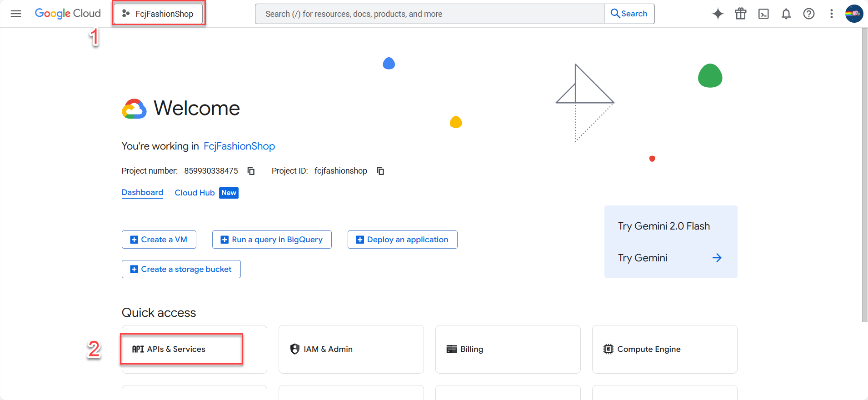Open the FcjFashionShop project name link
868x400 pixels.
coord(239,146)
